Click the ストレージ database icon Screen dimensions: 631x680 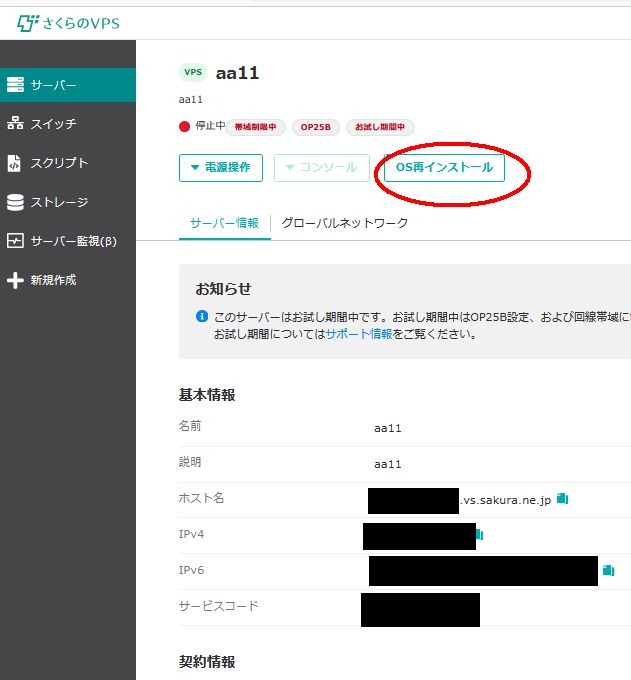coord(15,202)
